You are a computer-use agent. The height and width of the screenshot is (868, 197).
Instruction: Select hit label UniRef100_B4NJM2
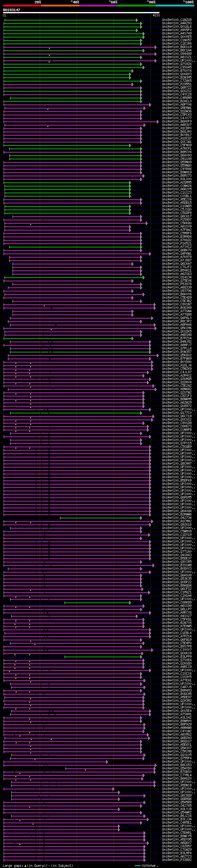coord(177,342)
